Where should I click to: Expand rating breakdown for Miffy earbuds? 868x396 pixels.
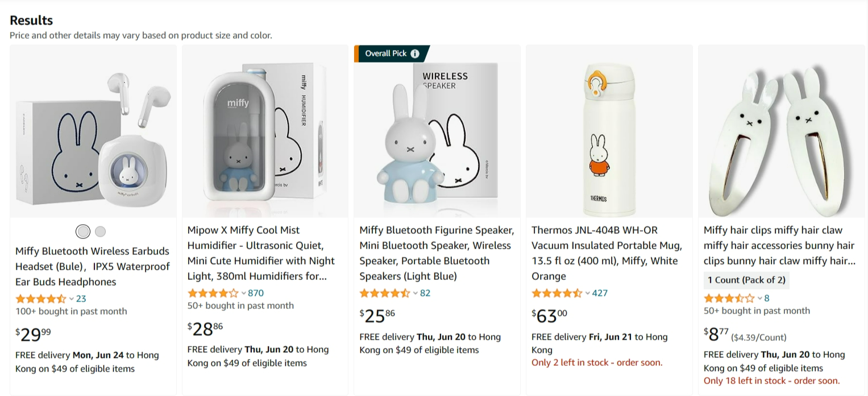coord(72,299)
